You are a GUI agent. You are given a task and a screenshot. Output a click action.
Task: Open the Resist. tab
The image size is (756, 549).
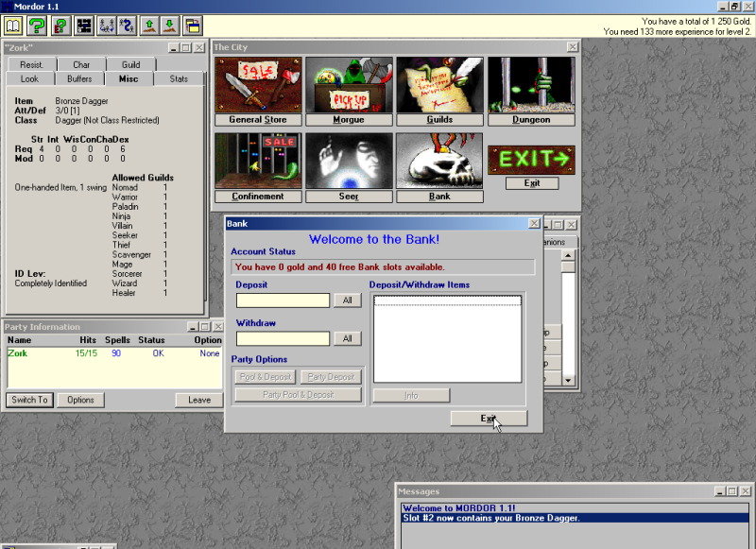[32, 65]
